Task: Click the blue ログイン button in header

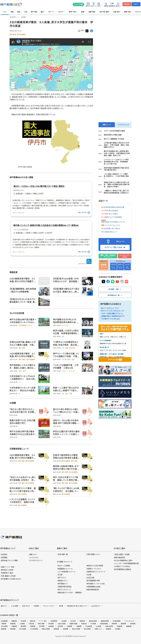Action: pyautogui.click(x=136, y=4)
